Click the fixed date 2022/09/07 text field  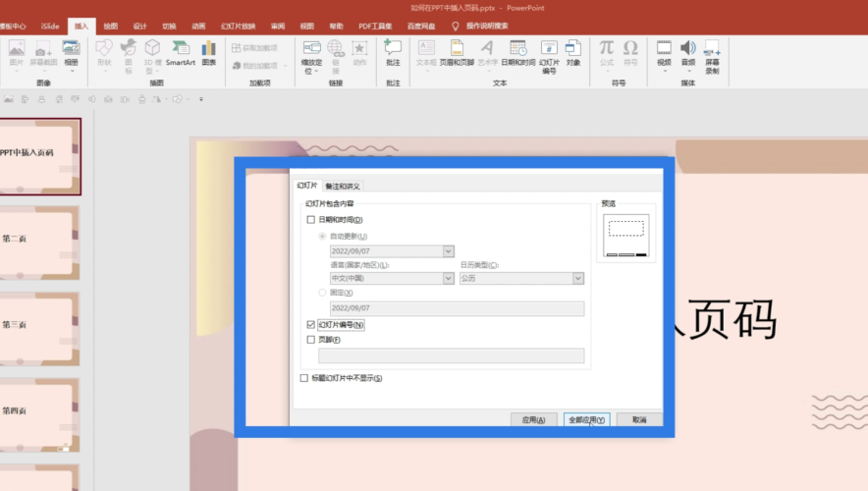click(457, 308)
